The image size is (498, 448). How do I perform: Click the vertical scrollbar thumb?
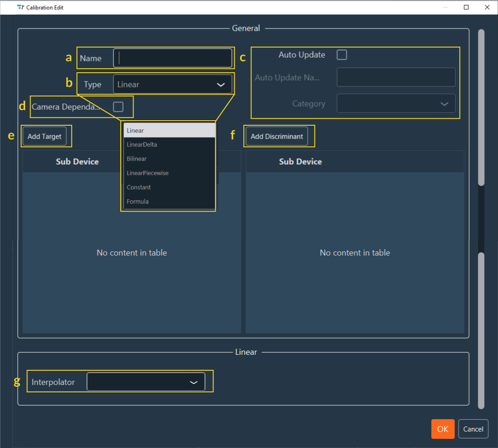coord(481,107)
